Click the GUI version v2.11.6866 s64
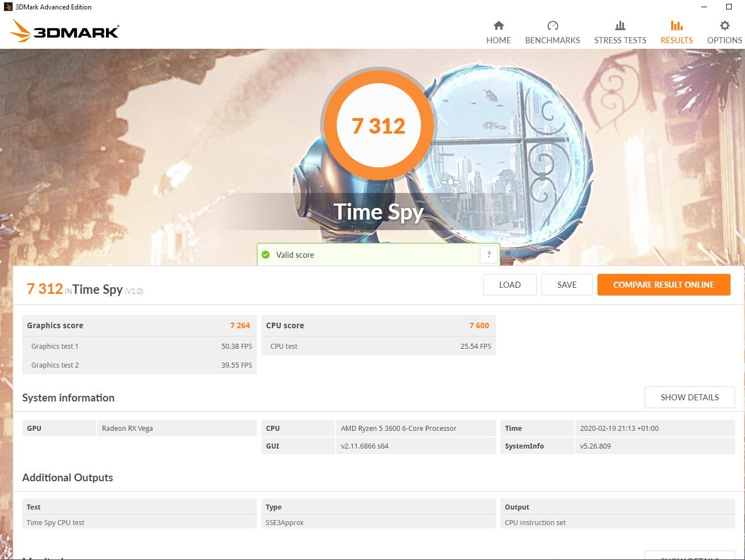 click(x=415, y=446)
